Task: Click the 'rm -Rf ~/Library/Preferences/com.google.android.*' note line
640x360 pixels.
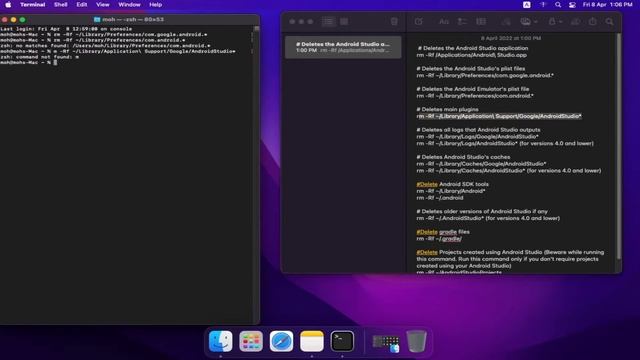Action: coord(485,76)
